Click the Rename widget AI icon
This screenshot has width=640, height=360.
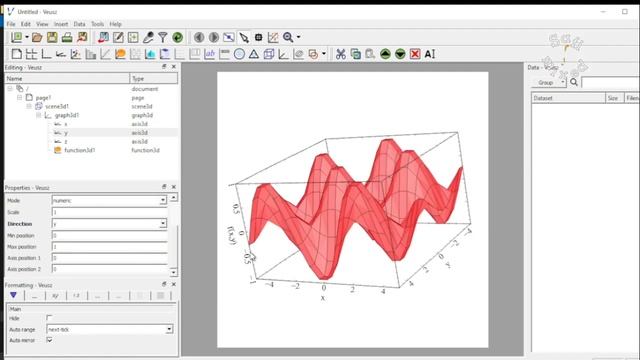click(430, 54)
